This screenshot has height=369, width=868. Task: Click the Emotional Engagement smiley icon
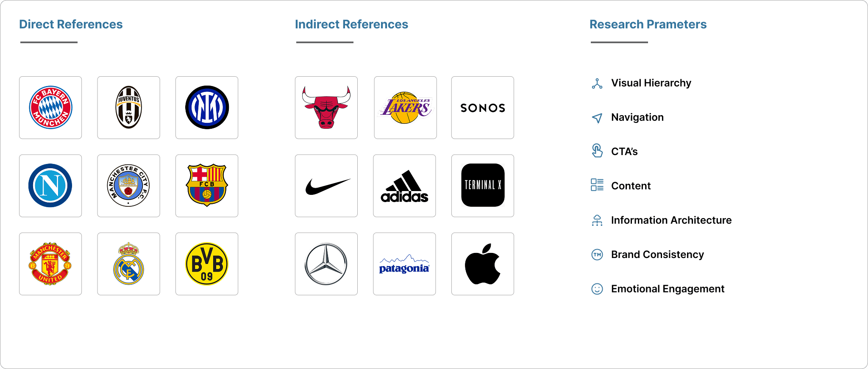[597, 289]
